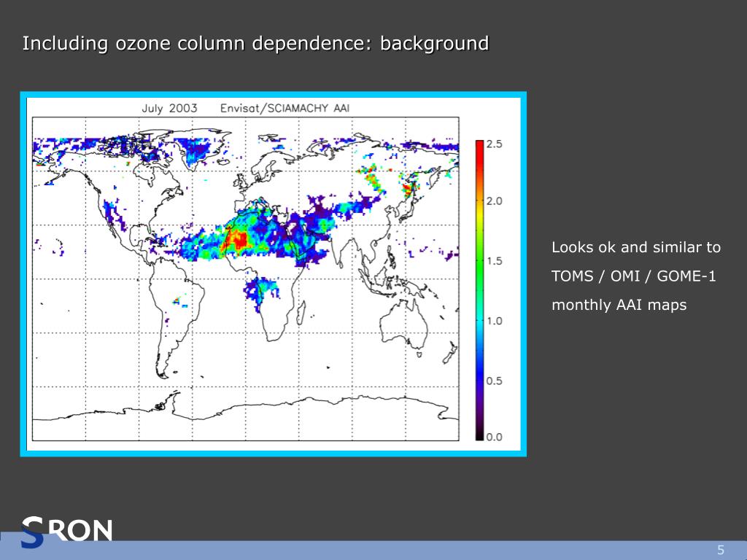Click the colorbar 0.5 label

[x=494, y=381]
